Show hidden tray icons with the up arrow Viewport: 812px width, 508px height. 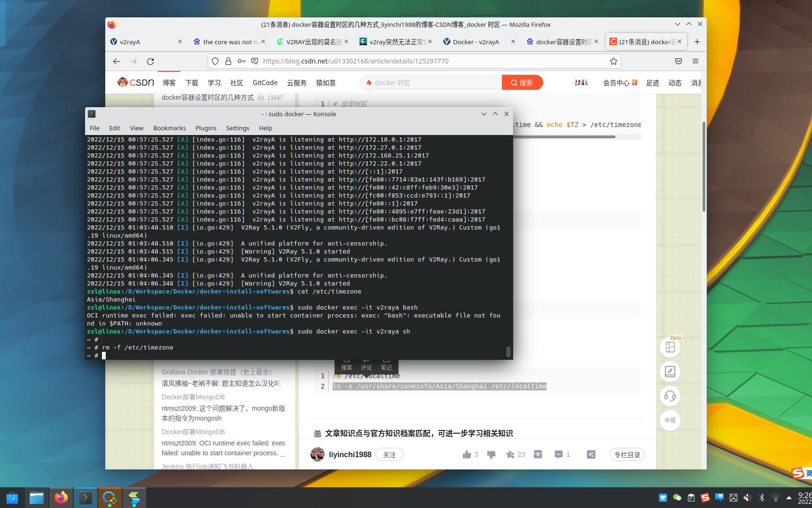[789, 498]
